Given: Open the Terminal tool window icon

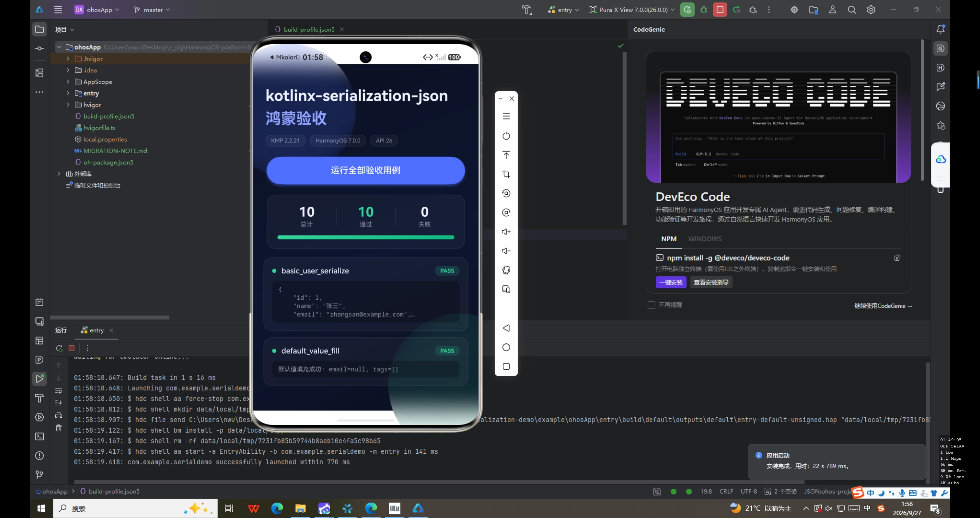Looking at the screenshot, I should (x=39, y=437).
